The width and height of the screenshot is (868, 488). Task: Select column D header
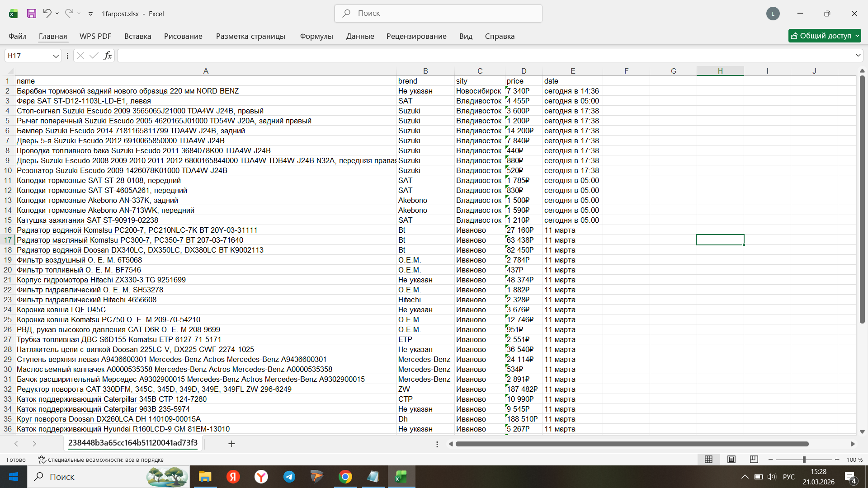tap(524, 71)
